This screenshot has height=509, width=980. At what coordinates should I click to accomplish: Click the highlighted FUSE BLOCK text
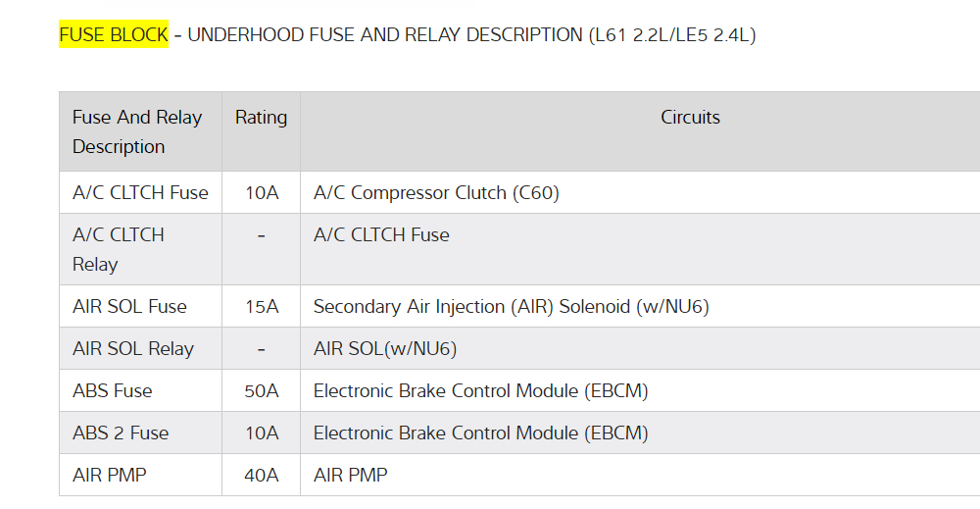click(113, 35)
